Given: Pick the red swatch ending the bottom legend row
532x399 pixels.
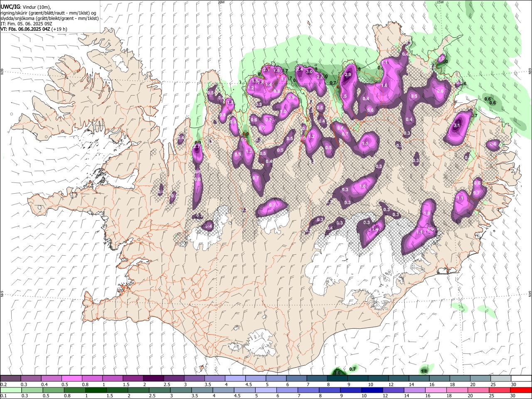Looking at the screenshot, I should [x=521, y=390].
